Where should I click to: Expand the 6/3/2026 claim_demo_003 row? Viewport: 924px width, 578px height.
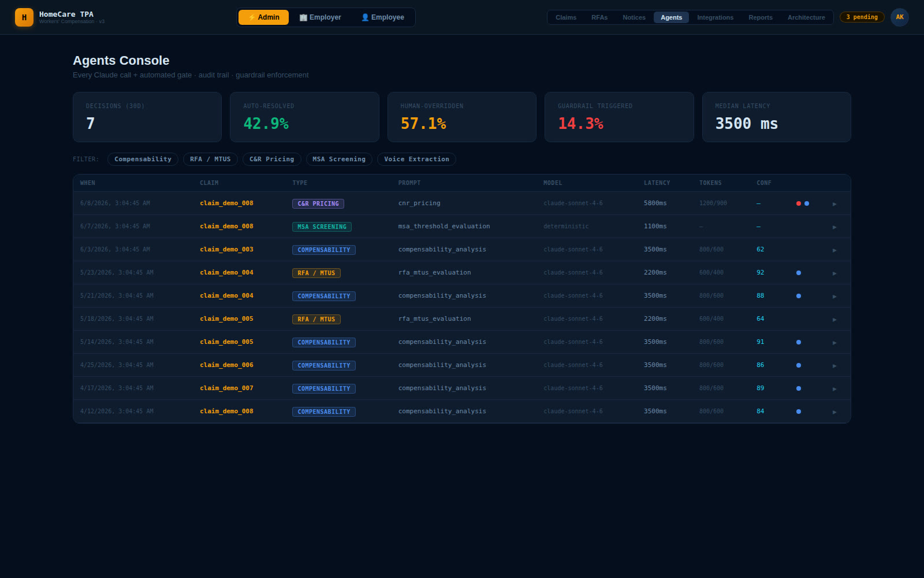pyautogui.click(x=834, y=250)
